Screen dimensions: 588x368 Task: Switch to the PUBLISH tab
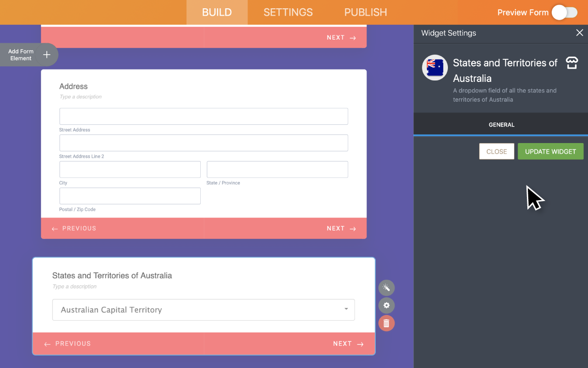pos(366,12)
